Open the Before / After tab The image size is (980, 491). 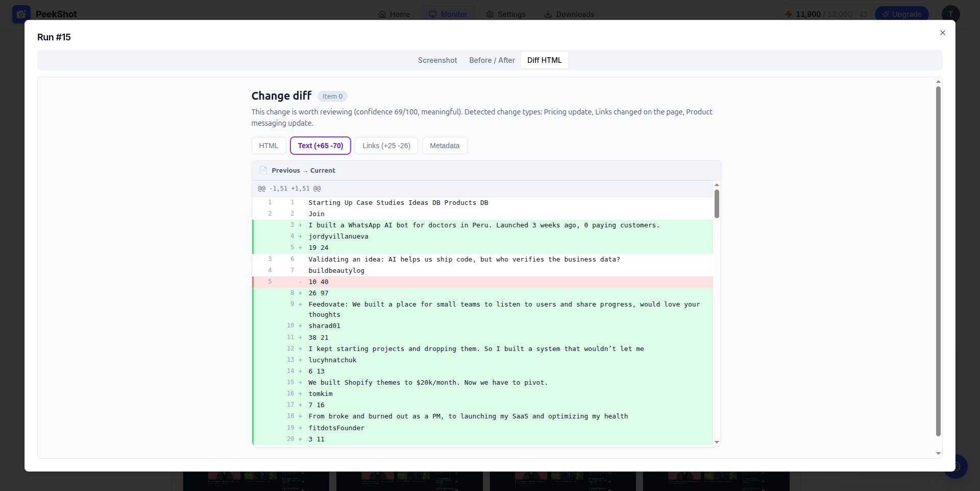point(492,60)
